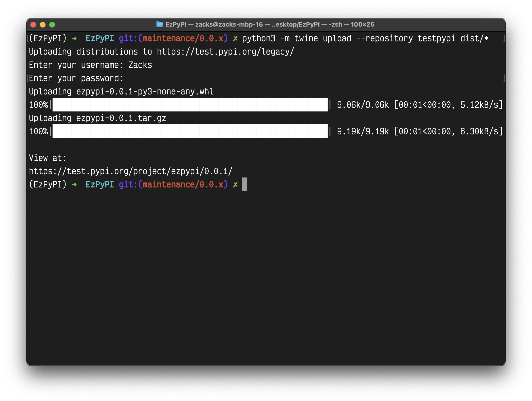Click 'Uploading ezpypi-0.0.1-py3-none-any.whl' line
Screen dimensions: 532x401
[x=121, y=91]
